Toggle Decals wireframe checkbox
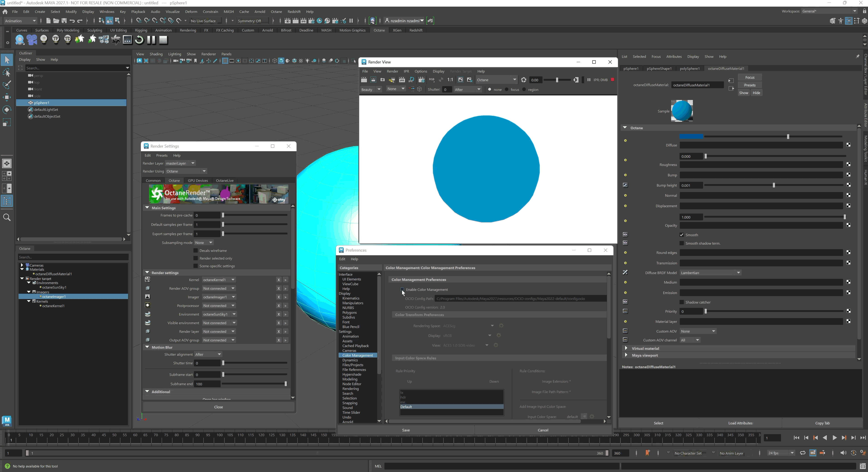Image resolution: width=868 pixels, height=472 pixels. [x=195, y=251]
